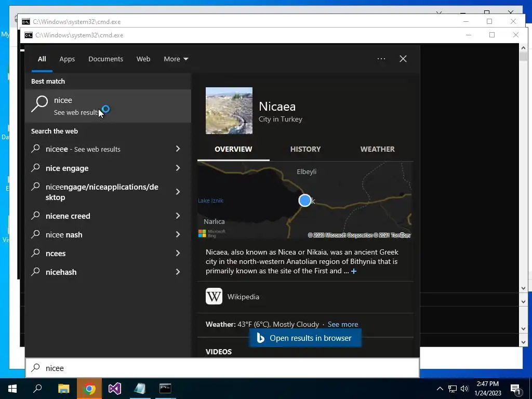This screenshot has height=399, width=532.
Task: Open Visual Studio from the taskbar
Action: click(115, 389)
